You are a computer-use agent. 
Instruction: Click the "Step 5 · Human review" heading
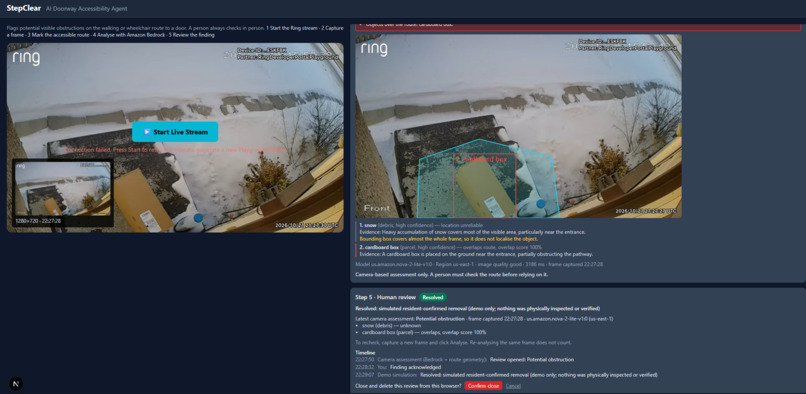pyautogui.click(x=386, y=297)
